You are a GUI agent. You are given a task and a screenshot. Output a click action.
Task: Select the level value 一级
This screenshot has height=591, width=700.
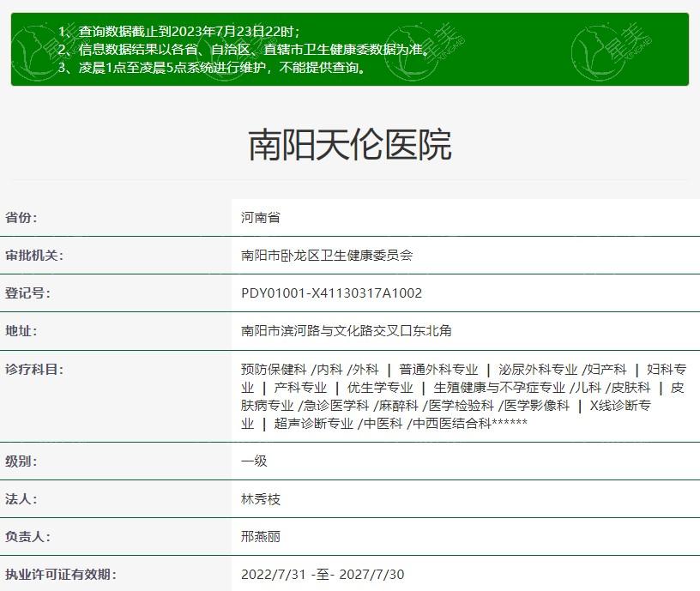[254, 461]
